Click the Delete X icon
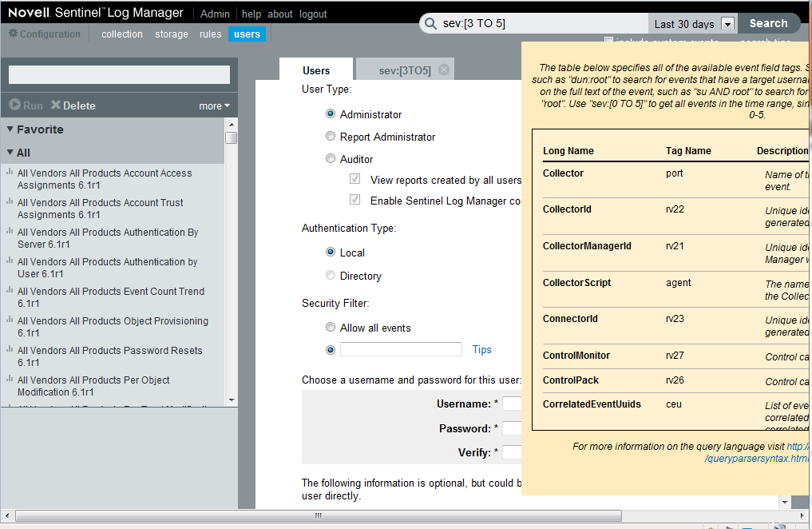Viewport: 812px width, 529px height. [55, 105]
